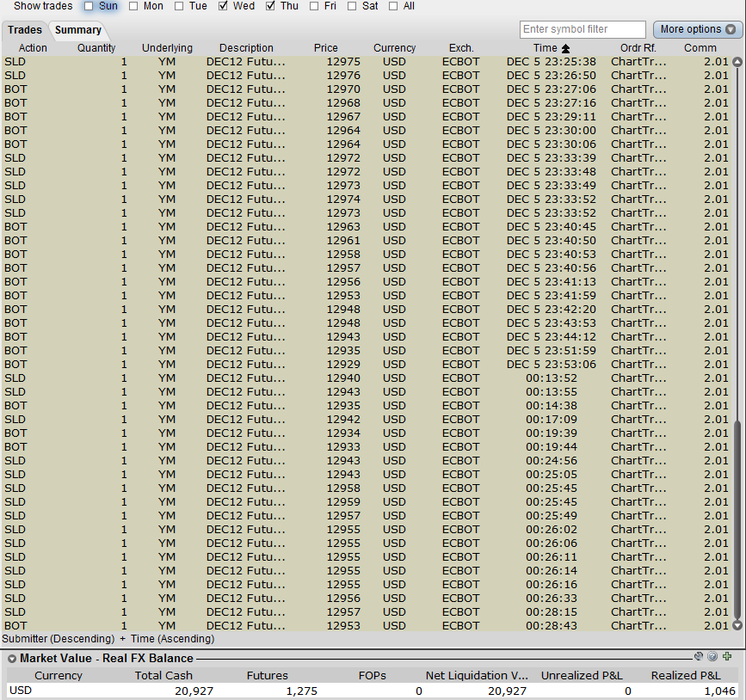Select the trade row at 00:26:33
The height and width of the screenshot is (700, 746).
[367, 599]
